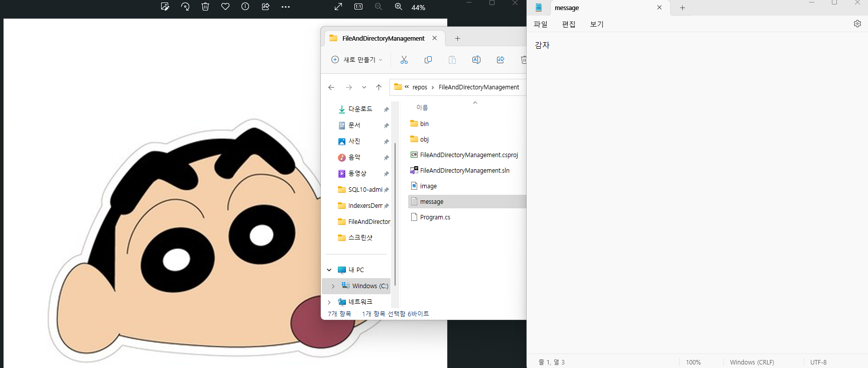The image size is (868, 368).
Task: Share selected file in File Explorer
Action: 501,60
